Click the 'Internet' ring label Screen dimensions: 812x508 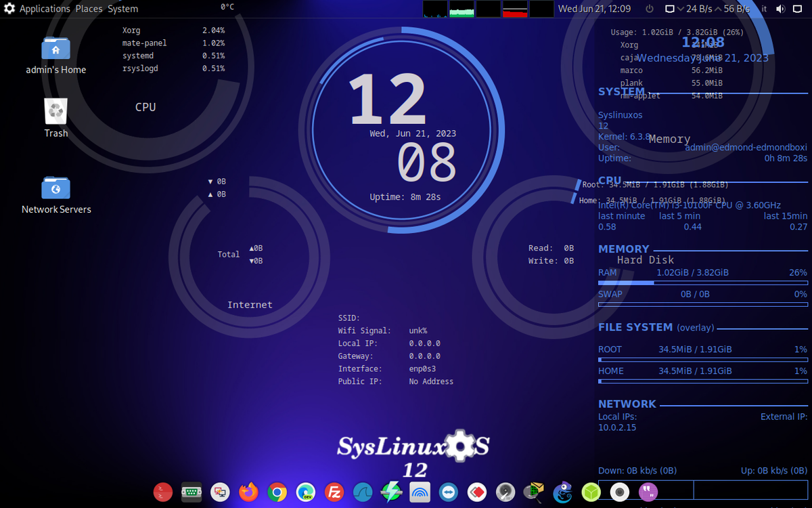point(250,305)
